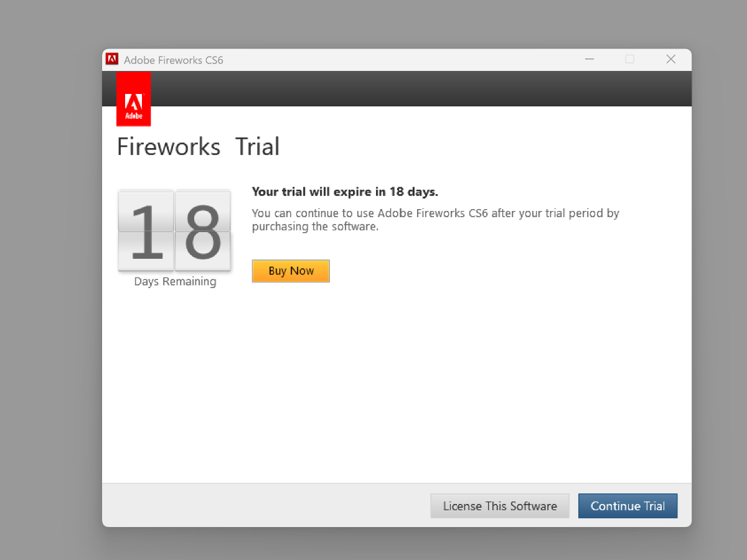Click the grayed-out maximize window icon
Viewport: 747px width, 560px height.
pos(630,60)
